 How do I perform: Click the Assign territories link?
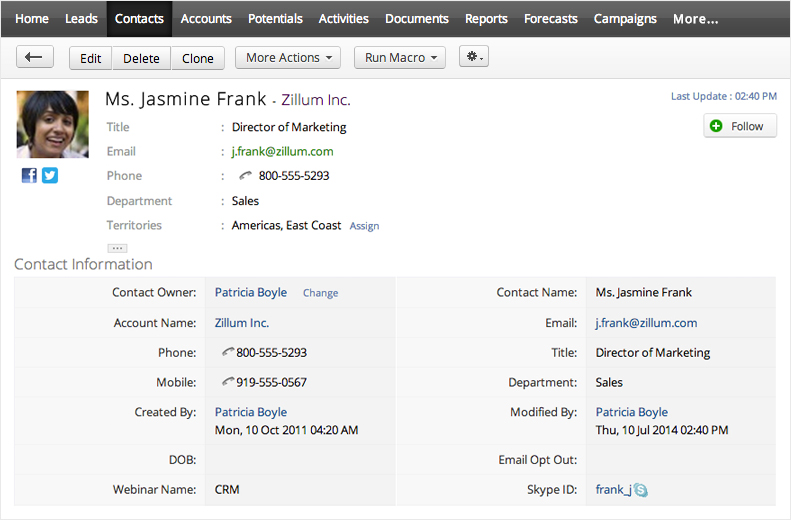[364, 226]
